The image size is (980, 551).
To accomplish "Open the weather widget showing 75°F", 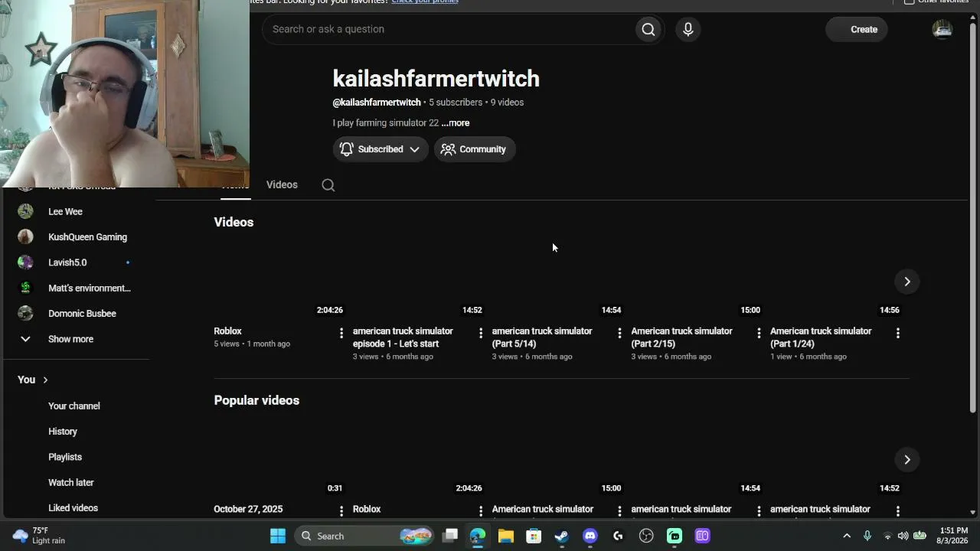I will (40, 536).
